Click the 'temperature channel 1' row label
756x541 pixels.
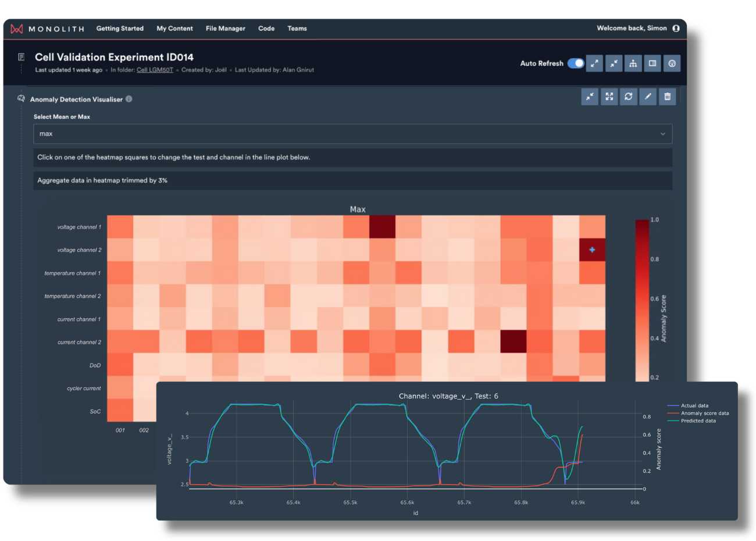73,273
